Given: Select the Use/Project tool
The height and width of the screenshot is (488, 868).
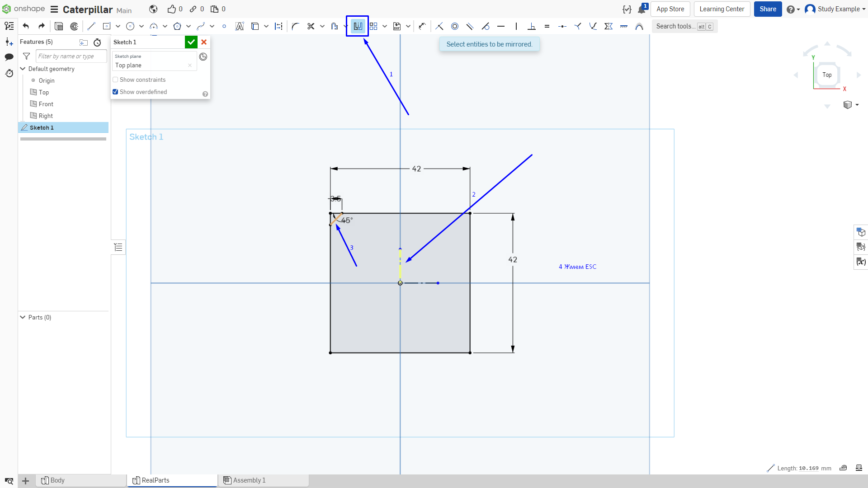Looking at the screenshot, I should pos(255,26).
